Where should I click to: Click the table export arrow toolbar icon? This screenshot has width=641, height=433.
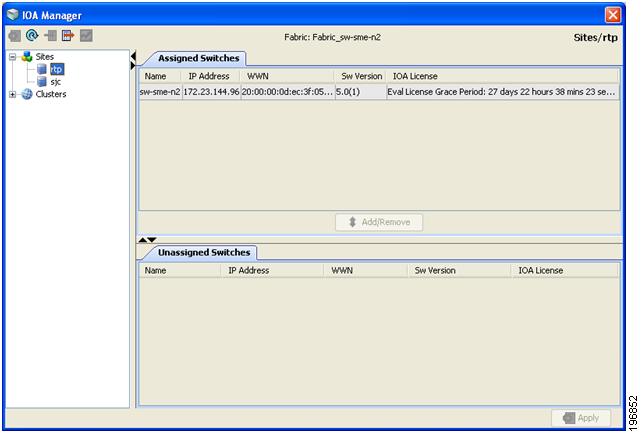[x=68, y=36]
